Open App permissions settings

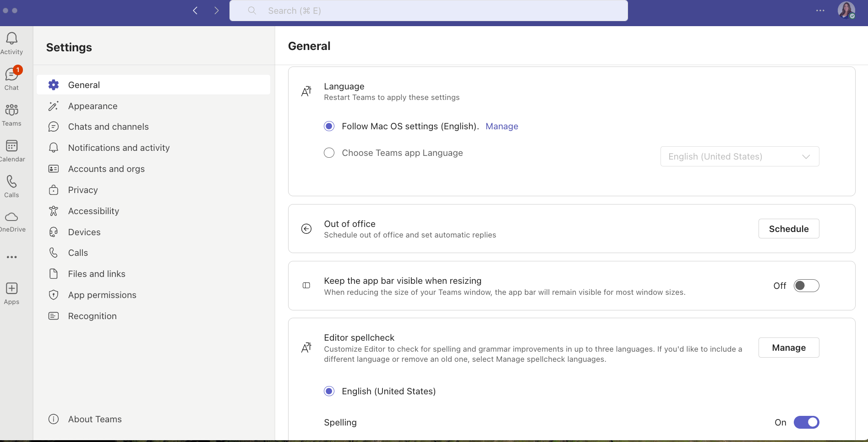pos(153,295)
